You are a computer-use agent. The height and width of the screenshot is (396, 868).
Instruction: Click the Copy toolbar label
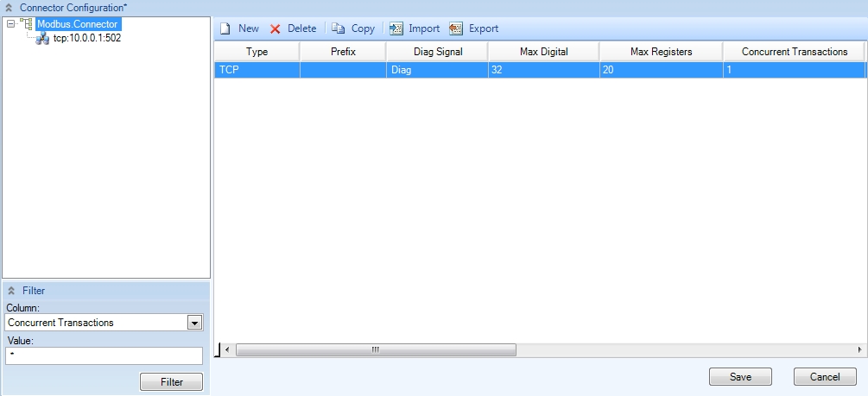[x=363, y=28]
